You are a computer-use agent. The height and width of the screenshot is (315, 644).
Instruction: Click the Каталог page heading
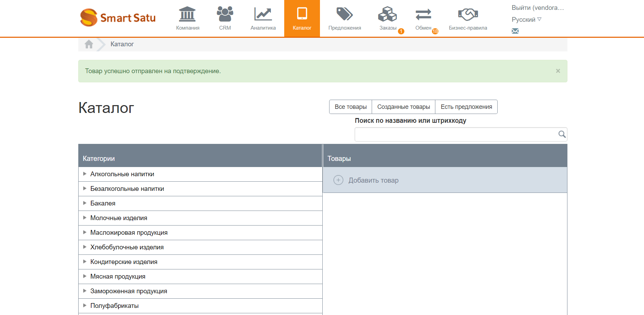[x=106, y=108]
